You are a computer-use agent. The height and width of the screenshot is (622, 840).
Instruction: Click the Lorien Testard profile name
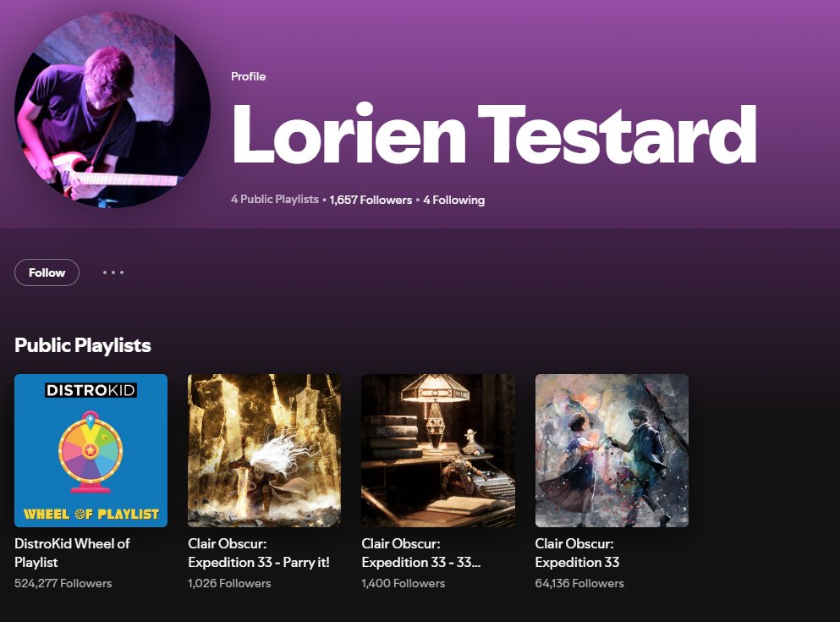tap(494, 134)
